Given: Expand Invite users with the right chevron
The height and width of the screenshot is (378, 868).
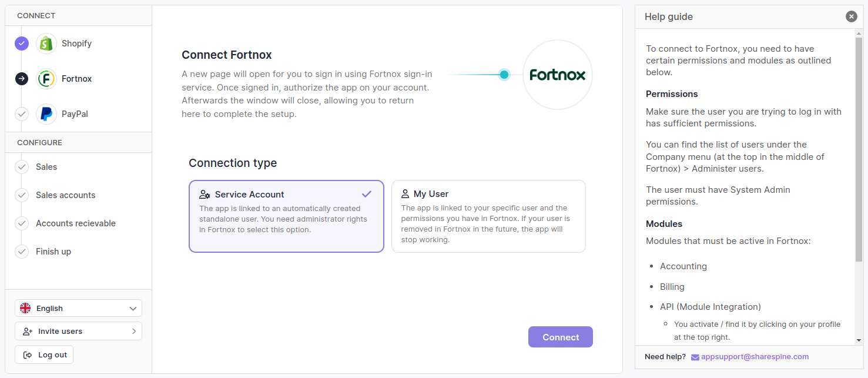Looking at the screenshot, I should tap(134, 332).
